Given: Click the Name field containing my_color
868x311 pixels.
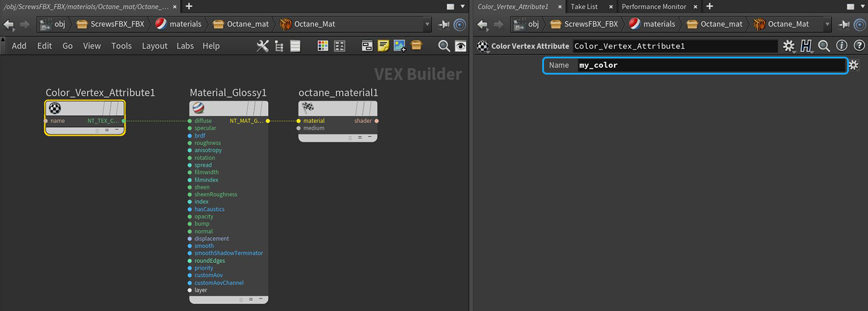Looking at the screenshot, I should click(711, 65).
